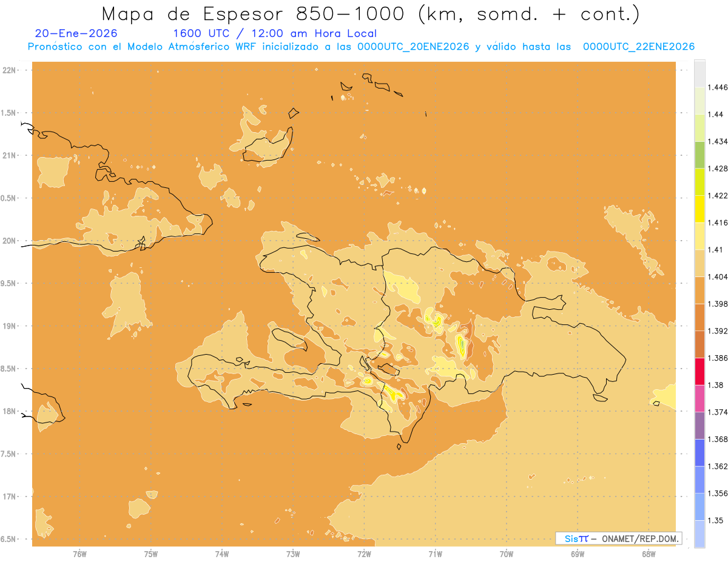Pick the pink swatch between 1.374 and 1.38
Screen dimensions: 728x562
coord(699,398)
